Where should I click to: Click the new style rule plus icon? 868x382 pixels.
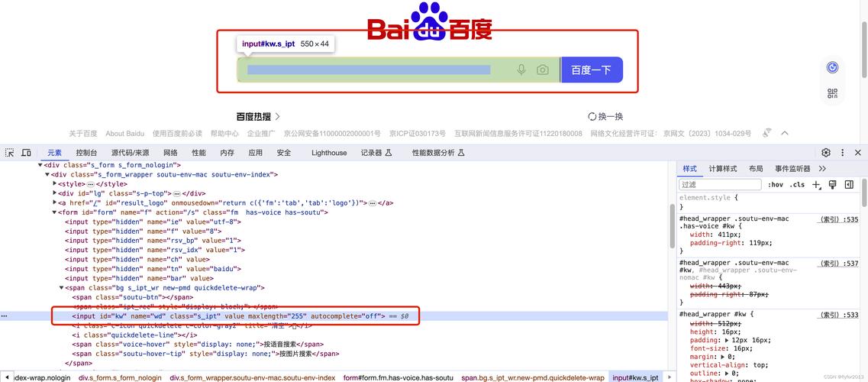[816, 185]
